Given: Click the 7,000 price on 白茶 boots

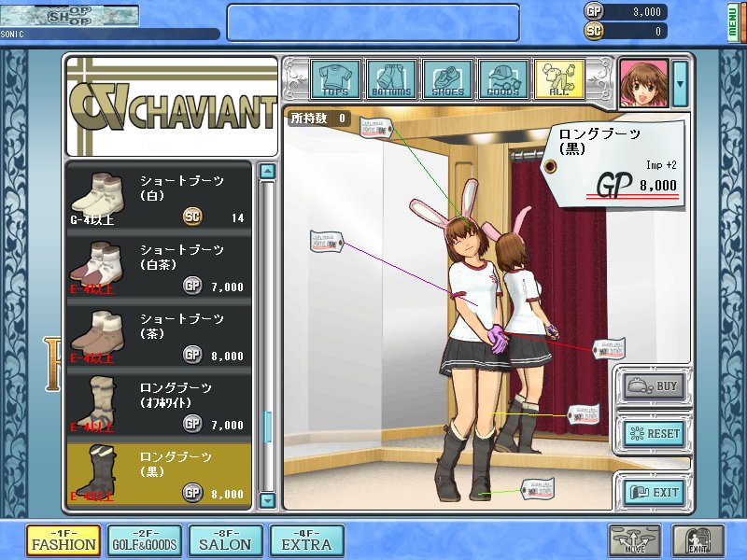Looking at the screenshot, I should (x=227, y=287).
